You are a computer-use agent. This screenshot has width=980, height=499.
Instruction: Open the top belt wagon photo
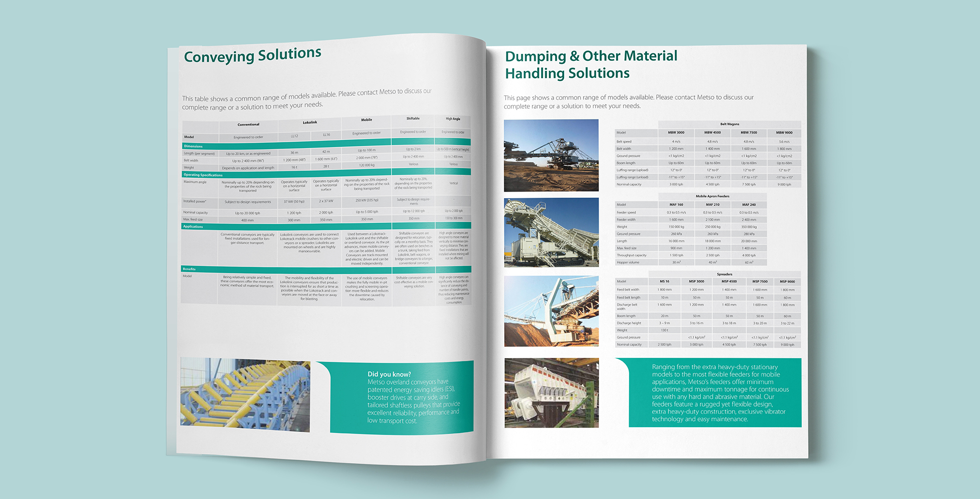[x=551, y=155]
